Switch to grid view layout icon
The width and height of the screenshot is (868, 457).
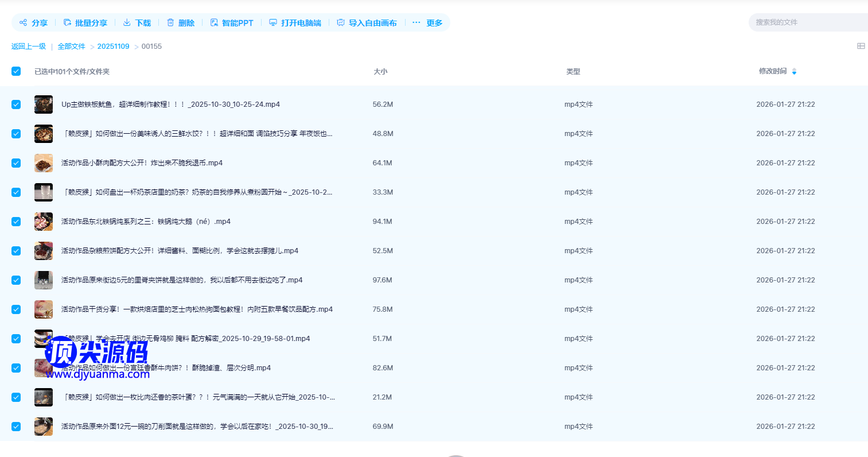[861, 46]
